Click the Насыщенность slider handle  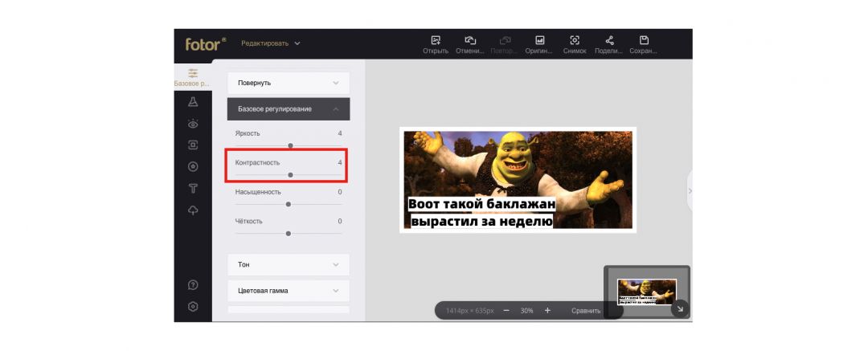pyautogui.click(x=289, y=204)
